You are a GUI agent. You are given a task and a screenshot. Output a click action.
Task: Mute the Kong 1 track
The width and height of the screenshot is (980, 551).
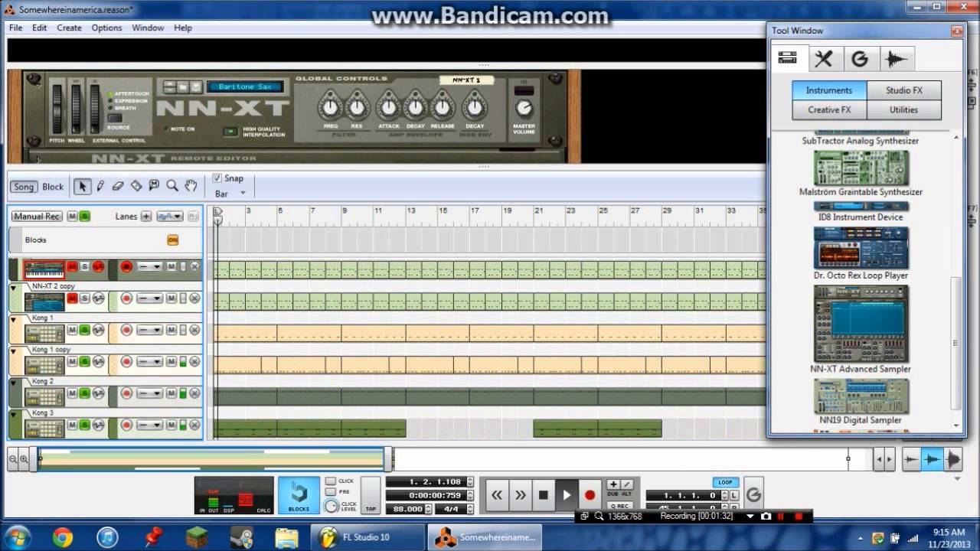(x=72, y=330)
